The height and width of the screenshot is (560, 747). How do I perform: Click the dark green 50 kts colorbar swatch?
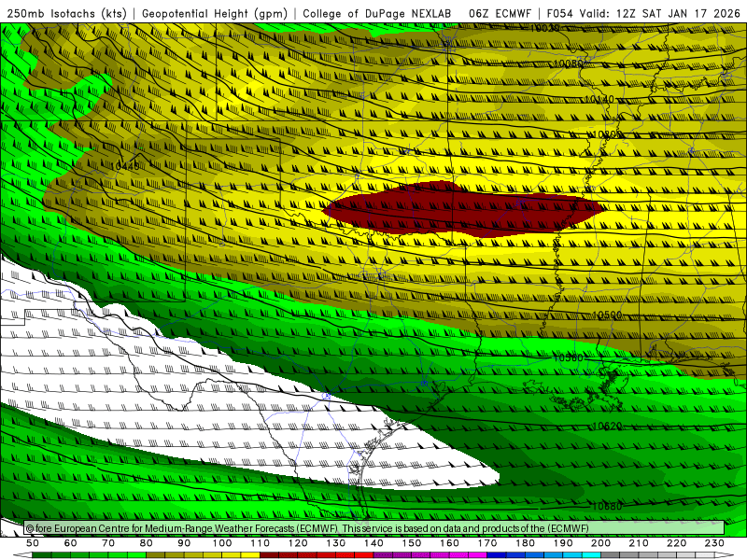(x=42, y=555)
